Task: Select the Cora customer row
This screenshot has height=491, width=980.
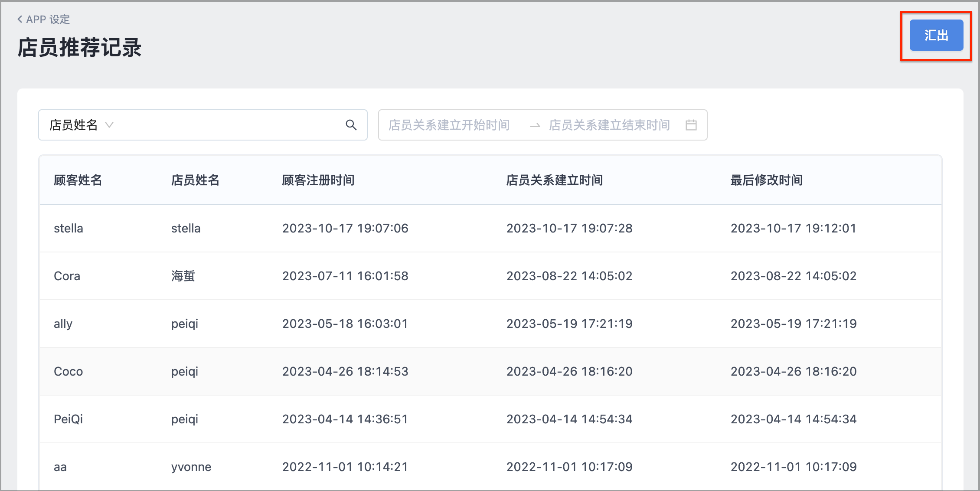Action: click(490, 276)
